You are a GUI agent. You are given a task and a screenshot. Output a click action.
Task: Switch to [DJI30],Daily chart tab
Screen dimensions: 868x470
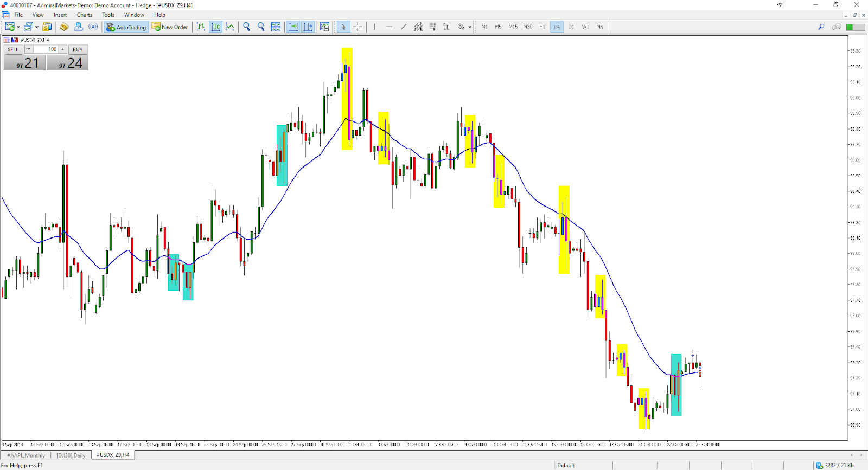71,455
